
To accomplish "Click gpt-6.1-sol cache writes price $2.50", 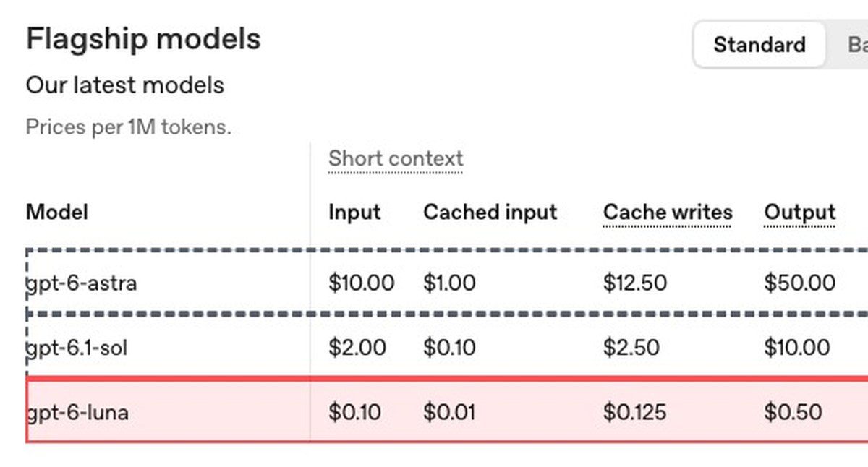I will (631, 348).
